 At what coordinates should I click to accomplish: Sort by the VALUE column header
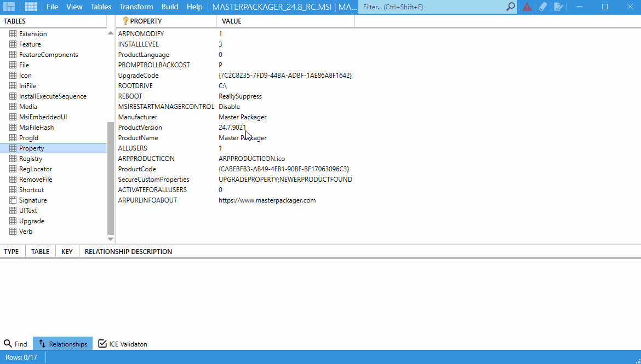click(x=285, y=21)
